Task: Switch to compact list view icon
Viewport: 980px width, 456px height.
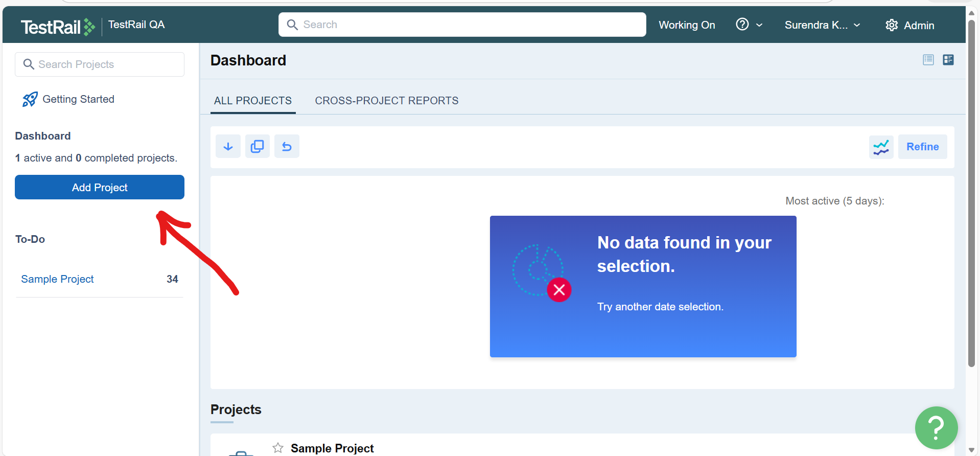Action: tap(928, 60)
